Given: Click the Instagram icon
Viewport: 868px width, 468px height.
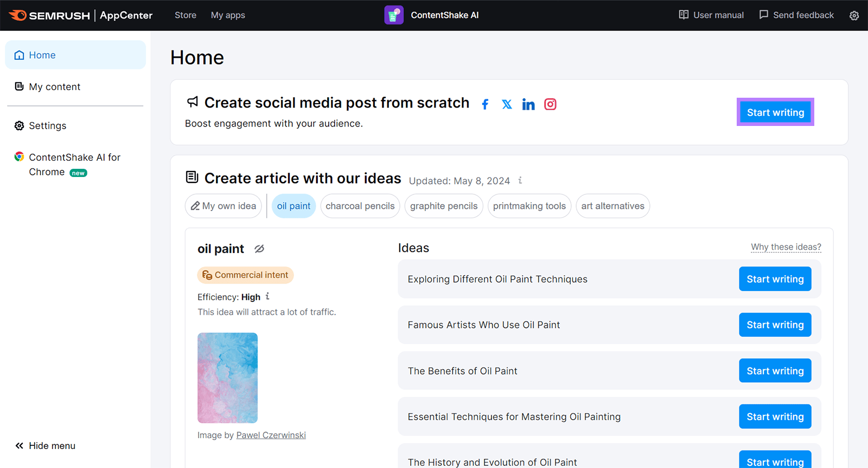Looking at the screenshot, I should pos(550,104).
